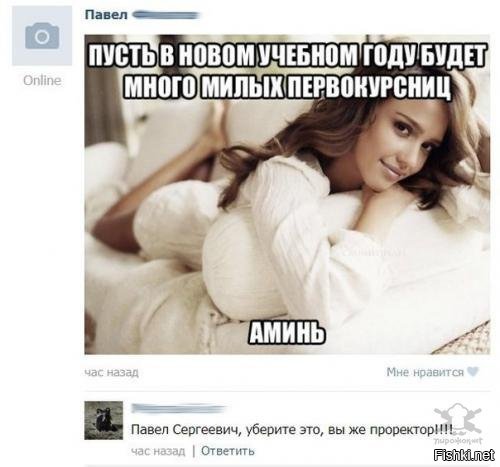Click the Fishki.net watermark
The height and width of the screenshot is (467, 500).
coord(465,455)
